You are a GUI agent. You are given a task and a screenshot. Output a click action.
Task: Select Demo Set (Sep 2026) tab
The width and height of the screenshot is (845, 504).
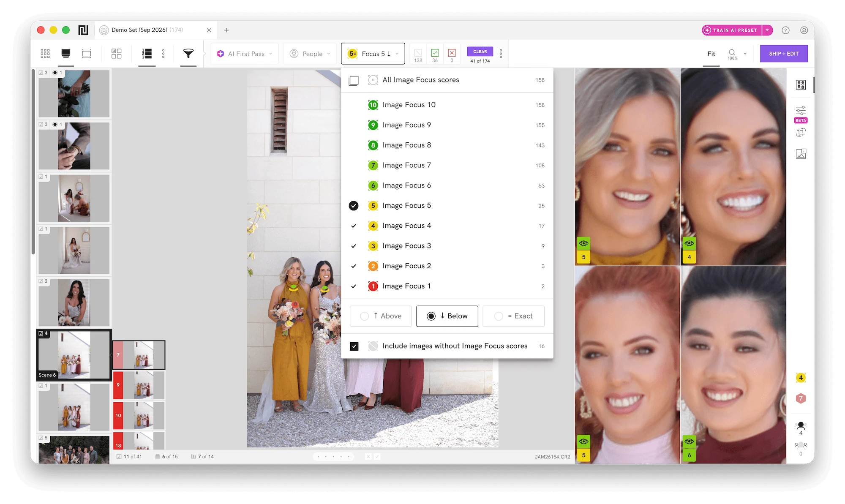click(x=155, y=30)
